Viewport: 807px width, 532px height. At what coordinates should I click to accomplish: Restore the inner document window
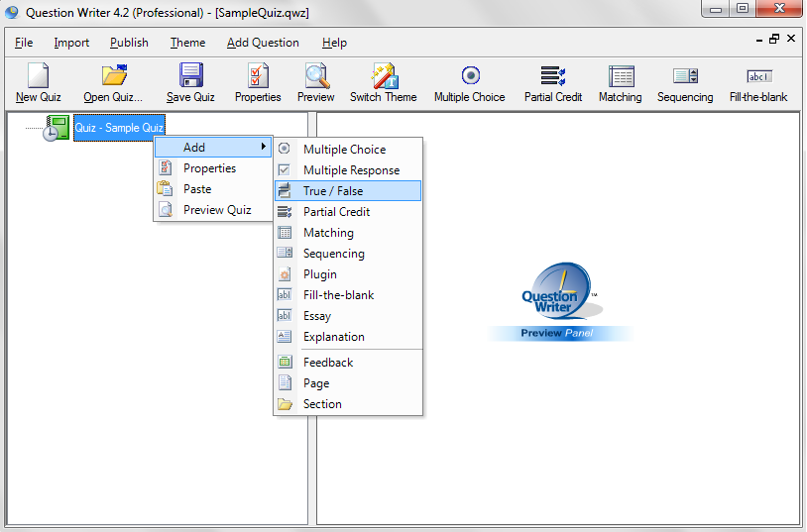pyautogui.click(x=774, y=39)
